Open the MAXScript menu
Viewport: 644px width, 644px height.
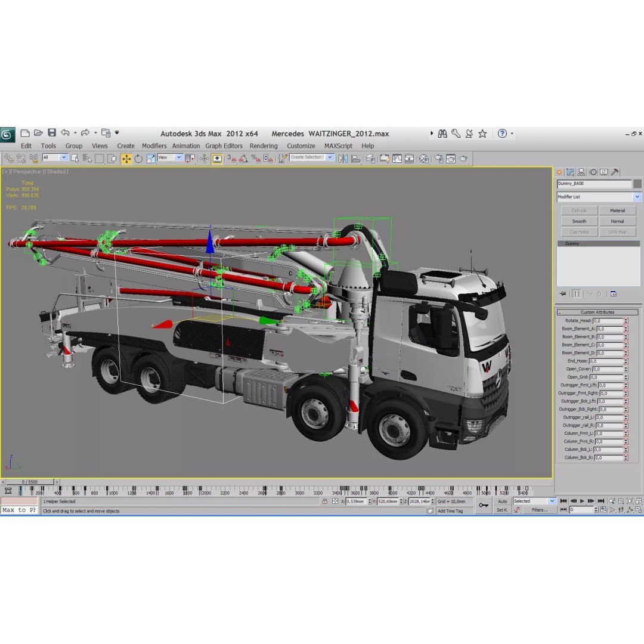(x=338, y=146)
